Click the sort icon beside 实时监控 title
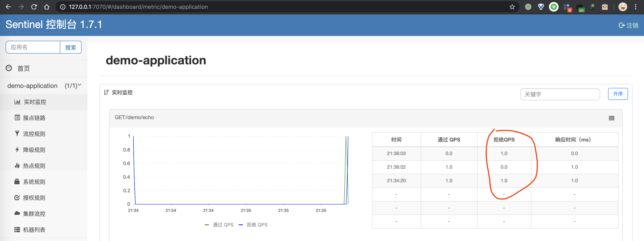The width and height of the screenshot is (644, 241). point(106,92)
